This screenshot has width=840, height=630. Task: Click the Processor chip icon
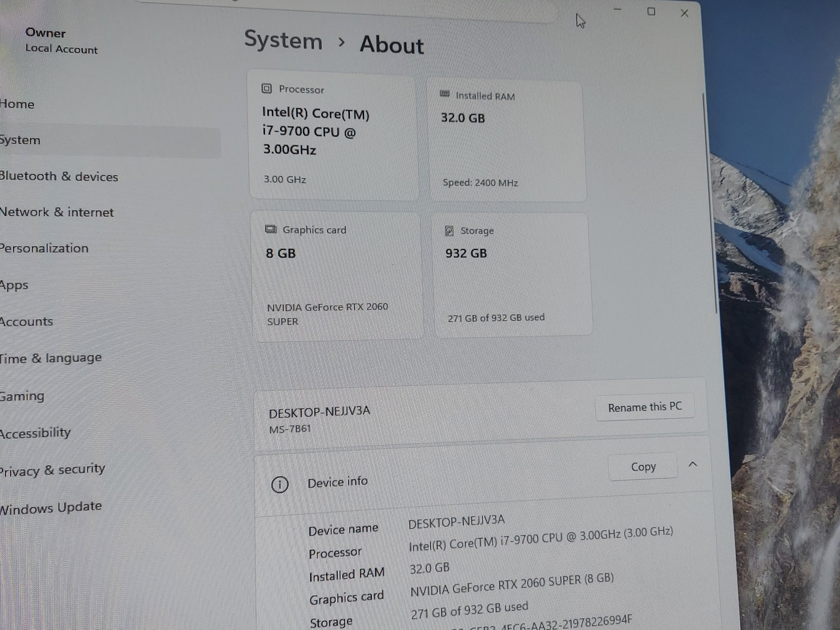click(267, 89)
